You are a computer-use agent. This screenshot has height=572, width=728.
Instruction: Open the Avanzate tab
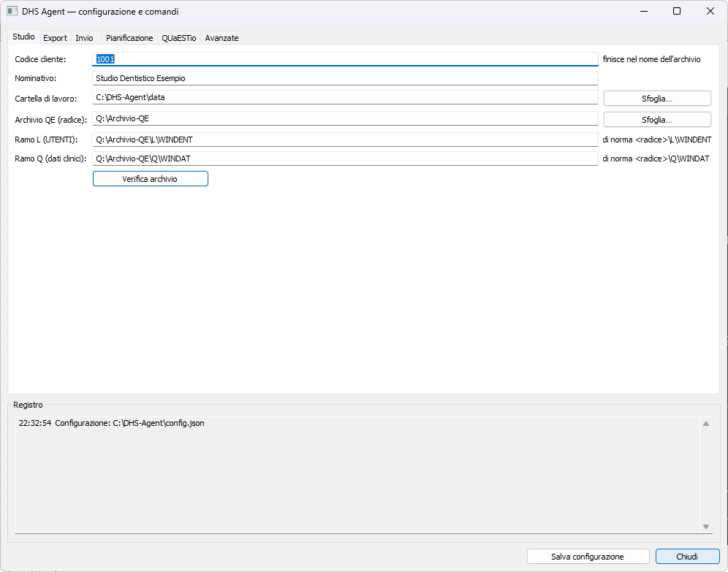point(222,38)
